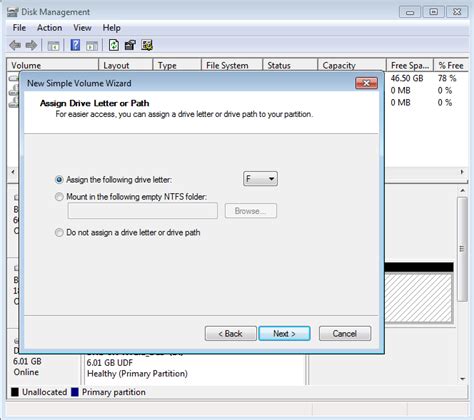The image size is (474, 420).
Task: Click the Next button in wizard
Action: [x=284, y=333]
